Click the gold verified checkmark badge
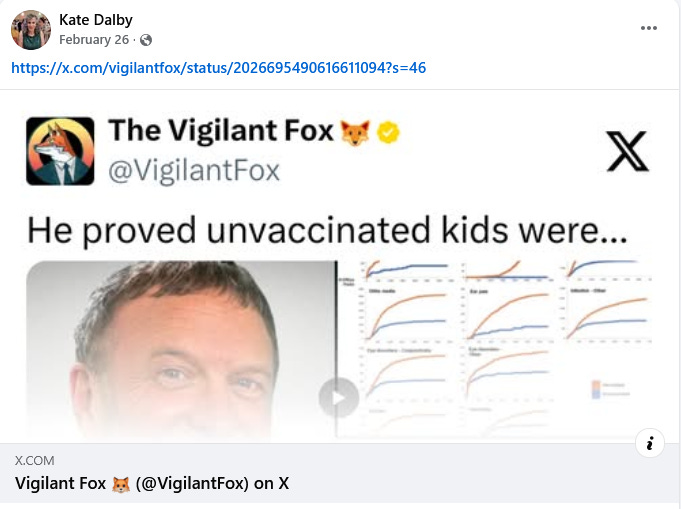 point(388,132)
